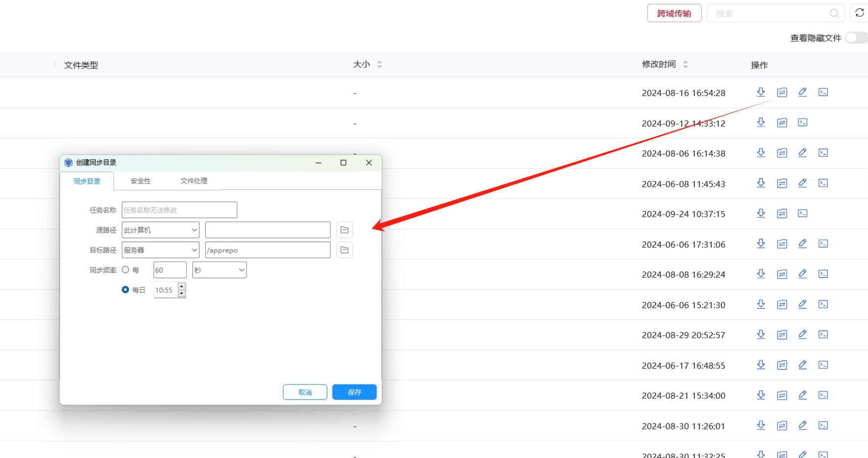Screen dimensions: 868x458
Task: Edit the 2024-06-06 17:31:06 entry
Action: [x=802, y=244]
